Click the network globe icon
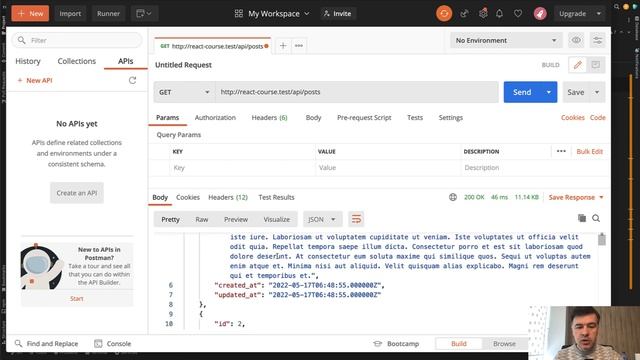 click(453, 197)
